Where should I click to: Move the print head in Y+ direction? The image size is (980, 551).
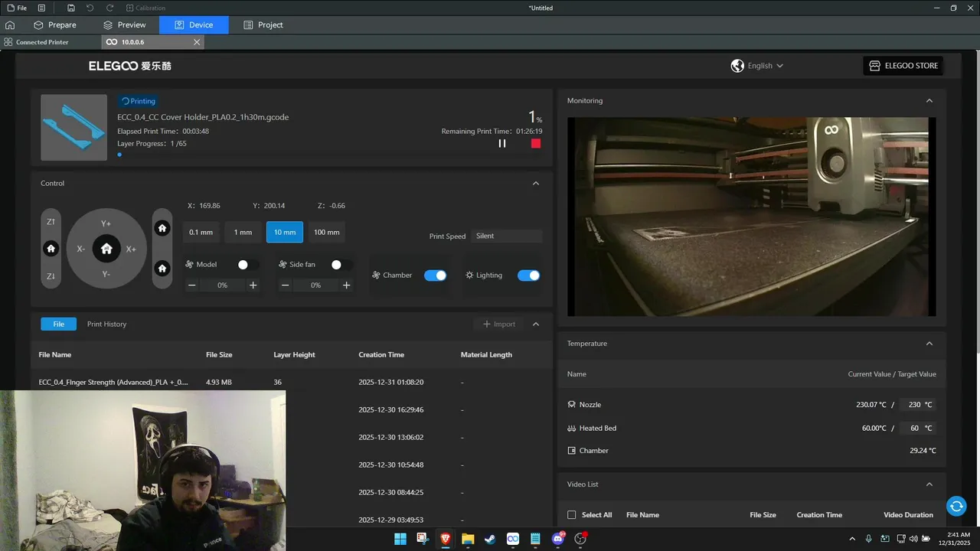[106, 223]
